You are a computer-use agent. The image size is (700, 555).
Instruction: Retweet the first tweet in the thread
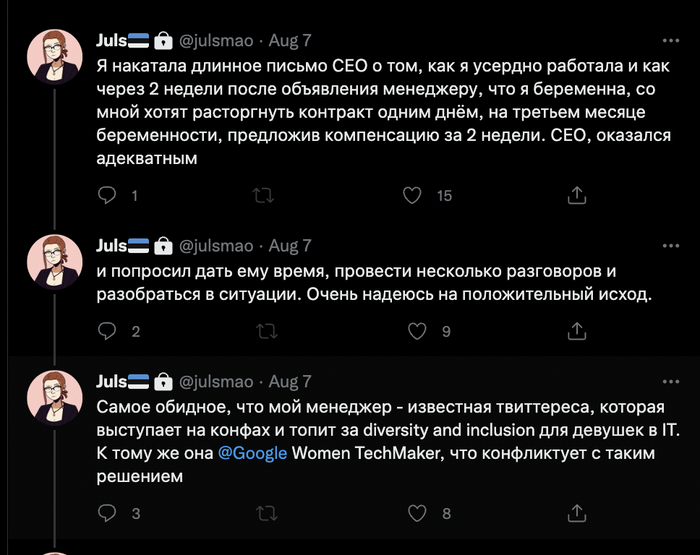(x=264, y=195)
